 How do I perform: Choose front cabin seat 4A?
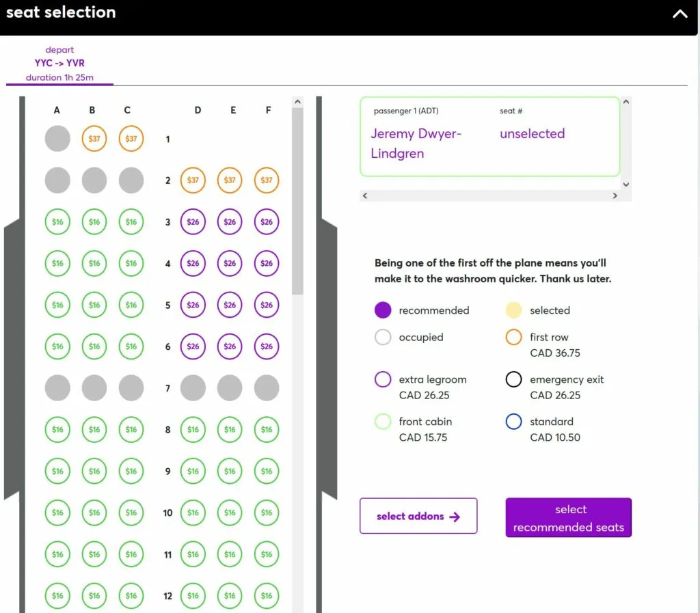57,263
